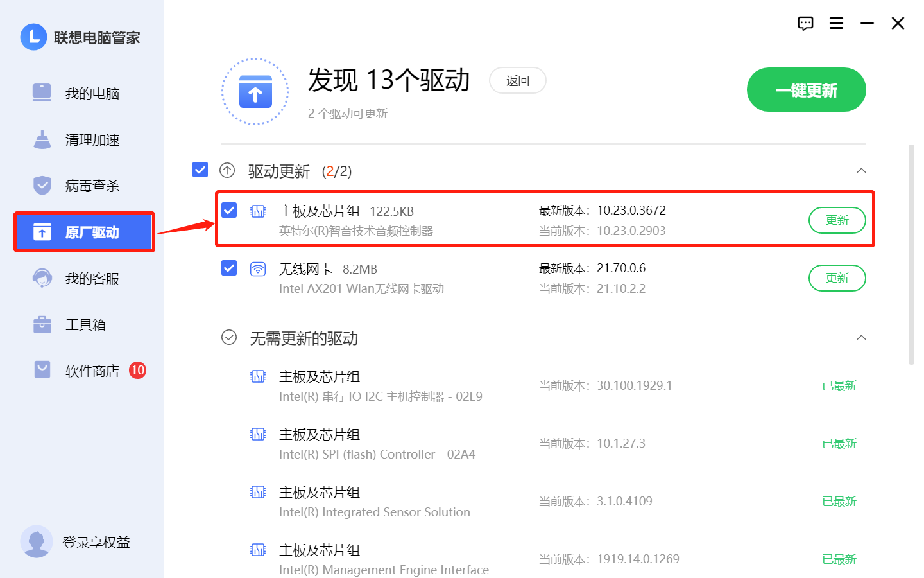Collapse the 驱动更新 section chevron

point(861,171)
